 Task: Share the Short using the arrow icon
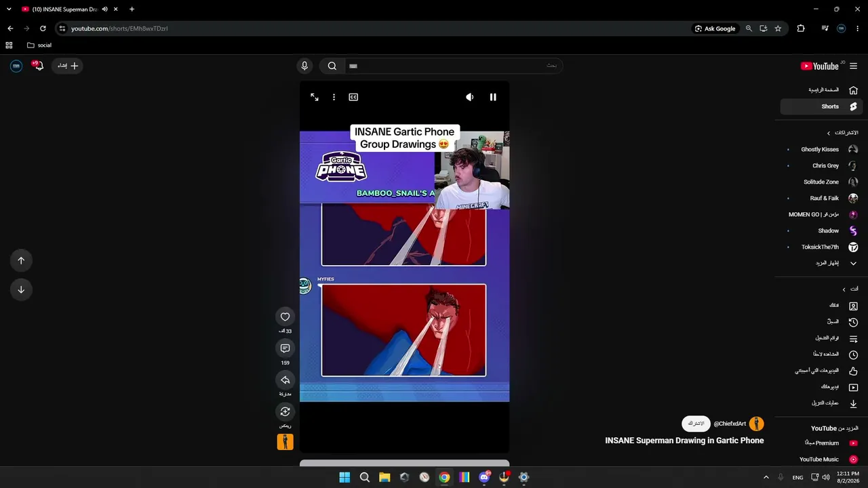285,380
